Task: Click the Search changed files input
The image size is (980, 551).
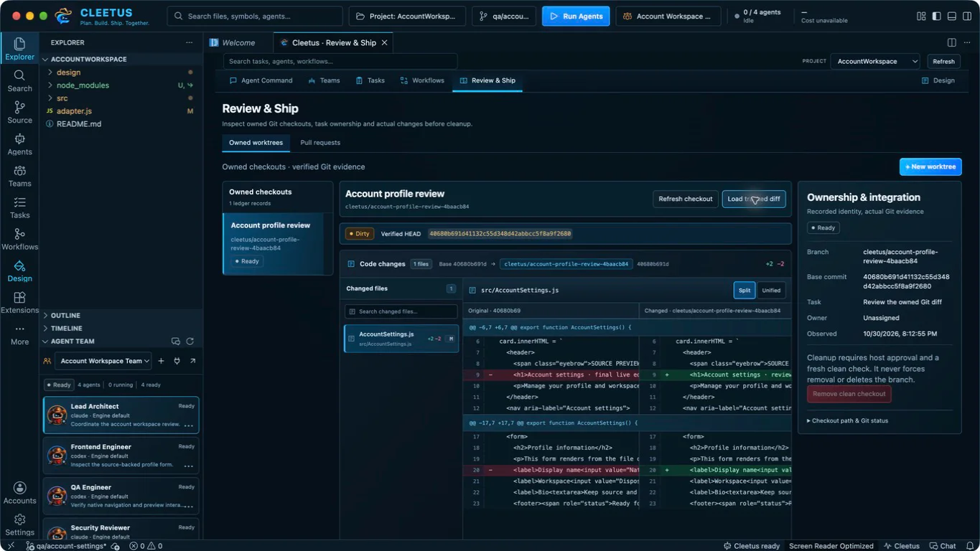Action: point(401,311)
